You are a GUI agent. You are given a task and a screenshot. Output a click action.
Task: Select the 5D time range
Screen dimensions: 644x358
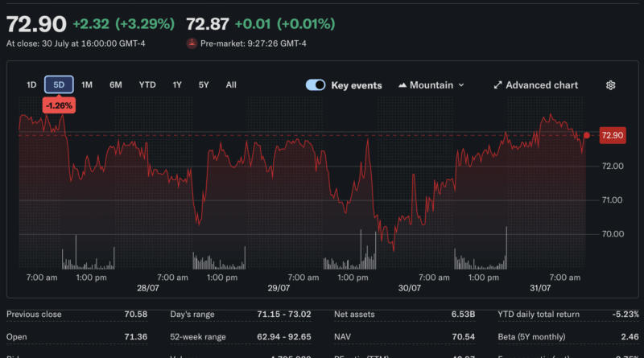pyautogui.click(x=59, y=84)
